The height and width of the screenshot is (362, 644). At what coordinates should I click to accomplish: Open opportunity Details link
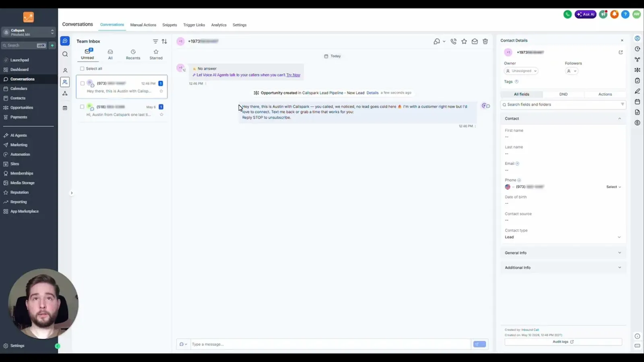372,93
